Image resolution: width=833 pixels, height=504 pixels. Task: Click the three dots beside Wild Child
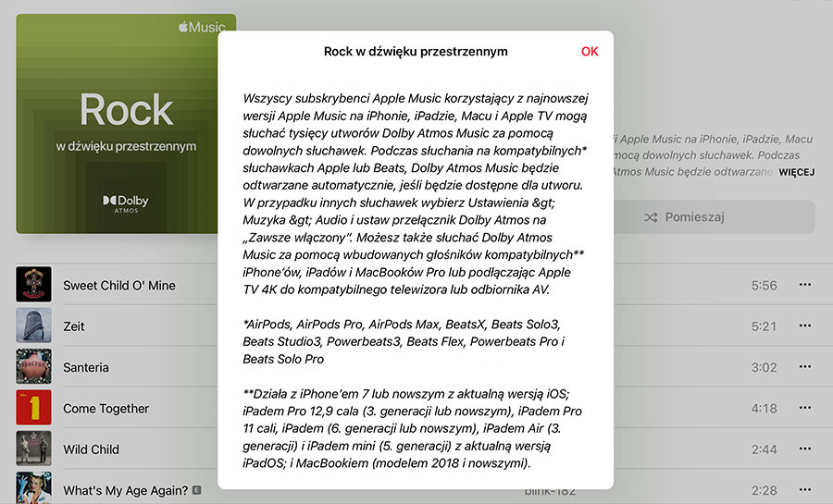click(x=804, y=449)
